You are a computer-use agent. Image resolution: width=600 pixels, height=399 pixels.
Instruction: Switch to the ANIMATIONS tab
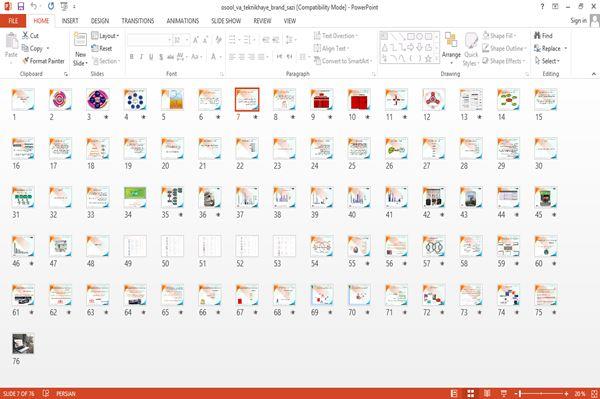[183, 21]
